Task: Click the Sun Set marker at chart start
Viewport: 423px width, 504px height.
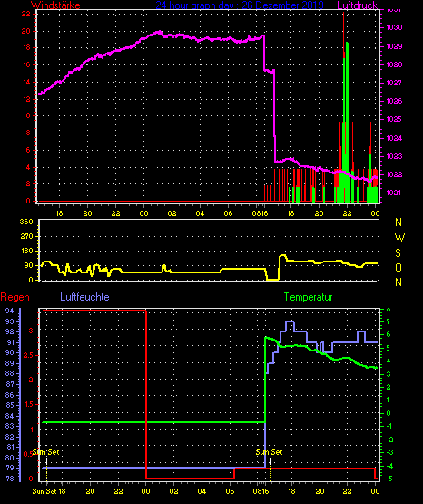Action: pyautogui.click(x=45, y=452)
